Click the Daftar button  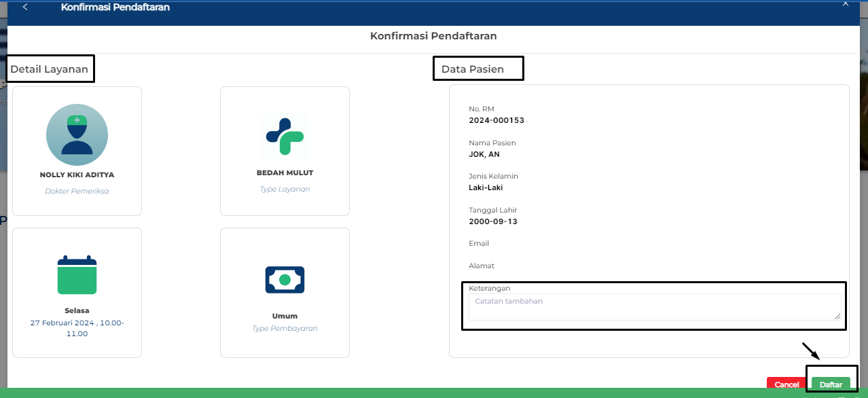pos(831,384)
